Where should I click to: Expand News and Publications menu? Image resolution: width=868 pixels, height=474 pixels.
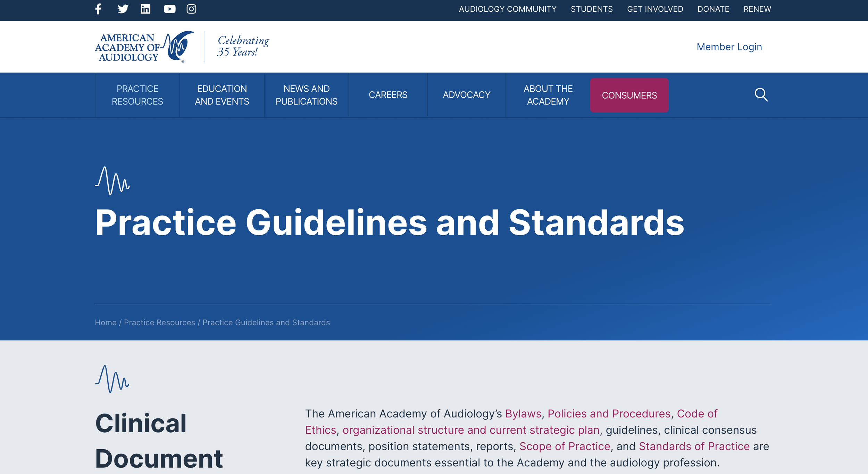point(306,95)
